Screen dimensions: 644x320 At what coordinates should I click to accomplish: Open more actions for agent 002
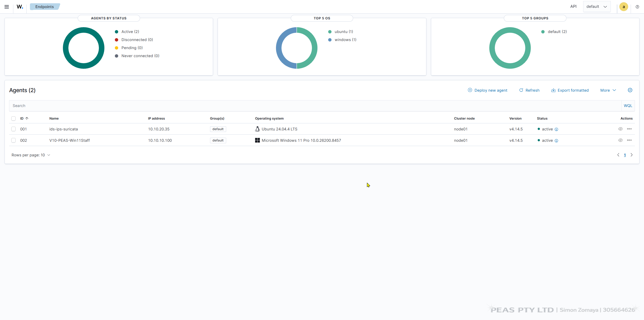click(629, 140)
